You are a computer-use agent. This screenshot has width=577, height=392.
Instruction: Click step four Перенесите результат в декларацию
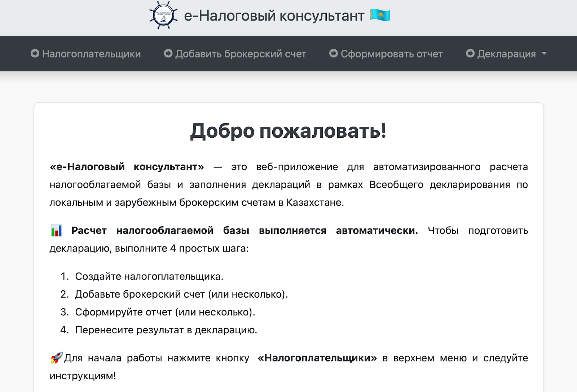(166, 330)
